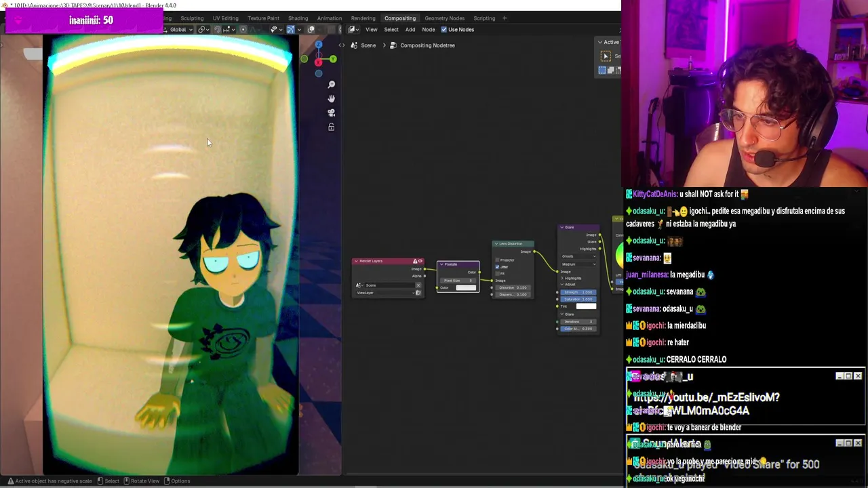This screenshot has height=488, width=868.
Task: Click the extend-selection mode icon in Active Tool
Action: click(610, 70)
